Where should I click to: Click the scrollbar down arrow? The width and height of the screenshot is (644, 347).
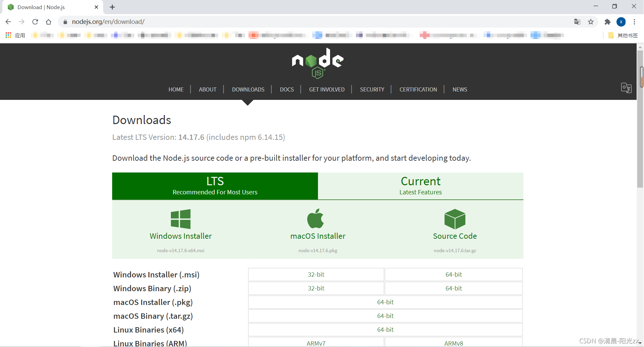[x=640, y=343]
